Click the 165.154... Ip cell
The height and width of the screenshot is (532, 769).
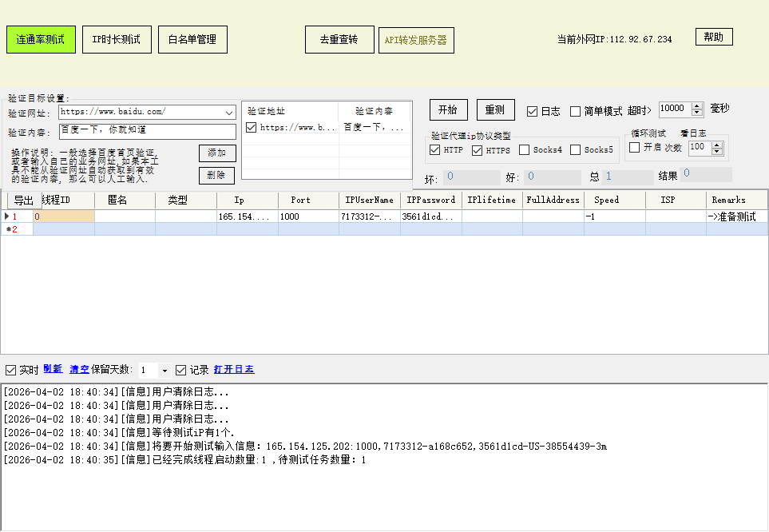(248, 216)
